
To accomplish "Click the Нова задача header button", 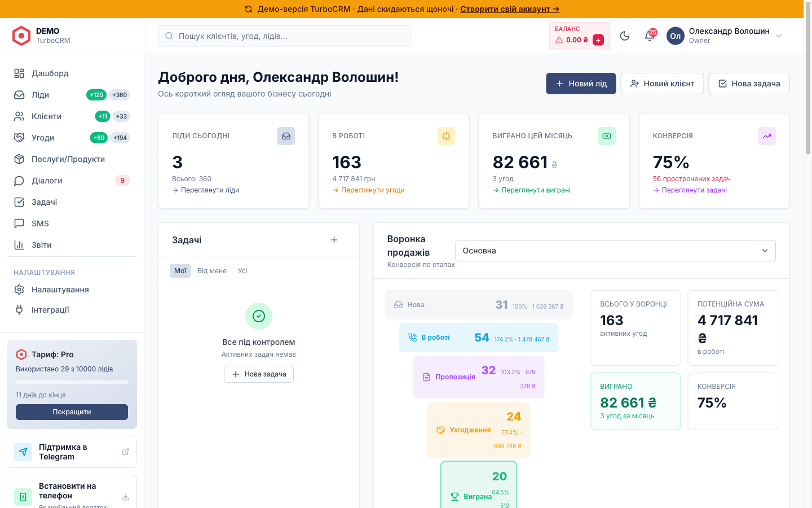I will (749, 84).
